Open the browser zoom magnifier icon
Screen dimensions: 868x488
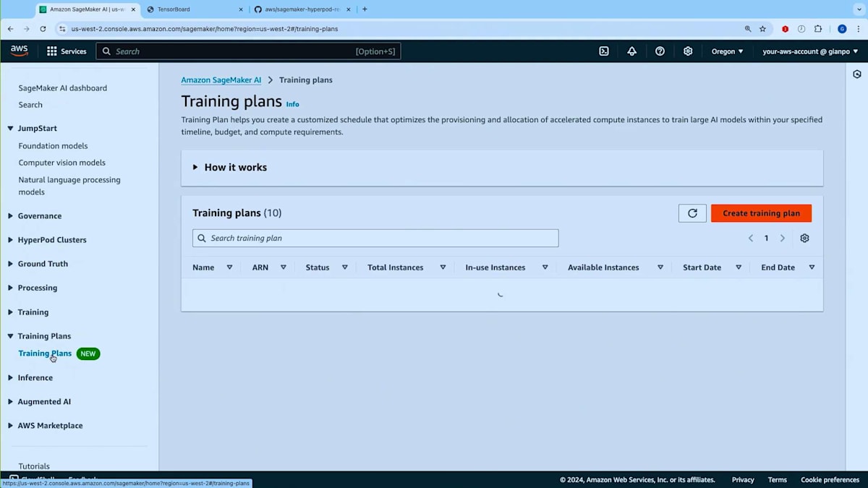pyautogui.click(x=748, y=29)
